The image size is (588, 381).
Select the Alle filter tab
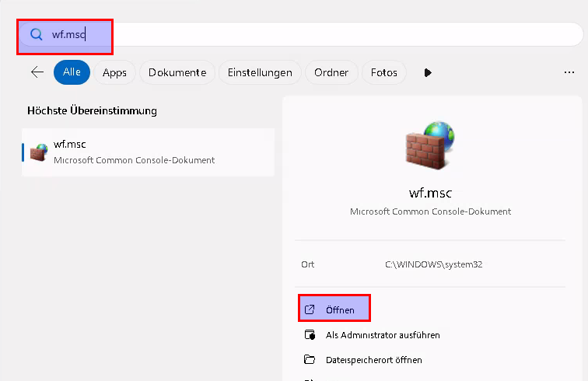[72, 72]
